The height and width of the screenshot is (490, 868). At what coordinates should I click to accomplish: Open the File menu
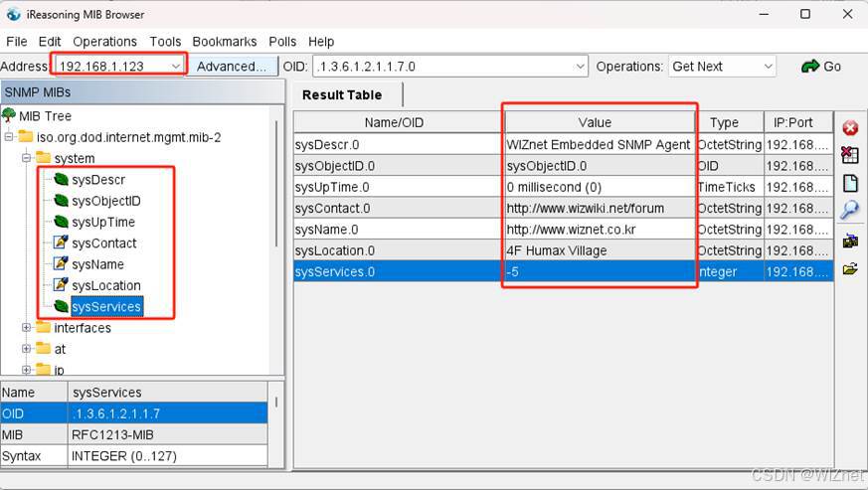[17, 42]
